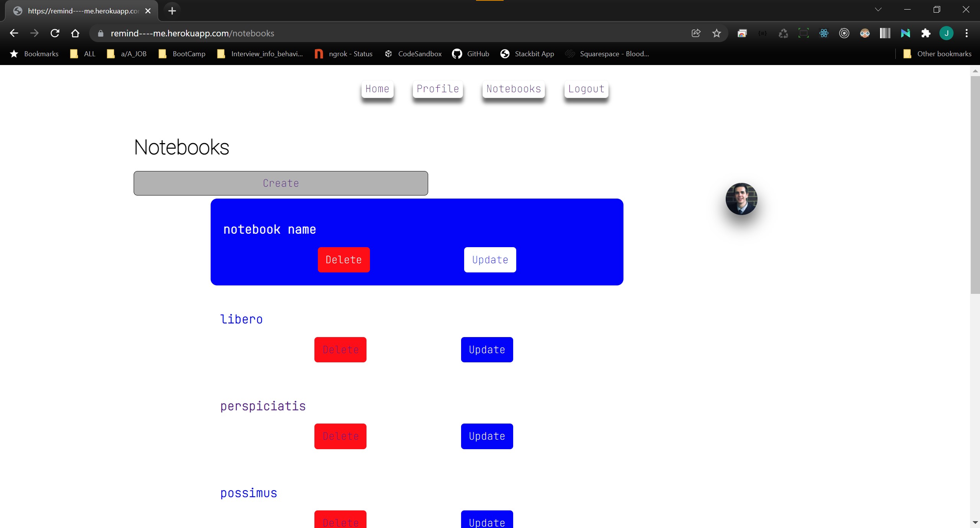Open the GitHub bookmark
980x528 pixels.
[471, 54]
